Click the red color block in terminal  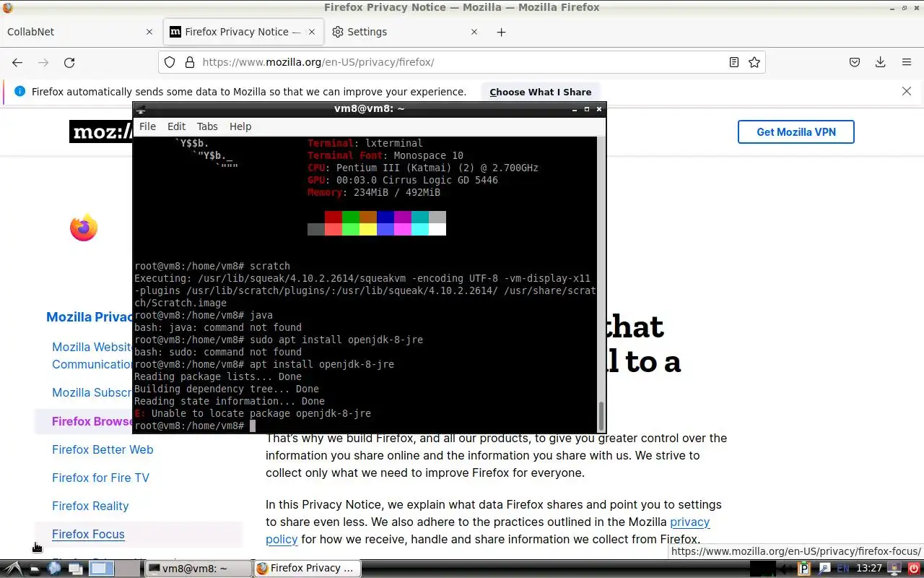click(333, 217)
